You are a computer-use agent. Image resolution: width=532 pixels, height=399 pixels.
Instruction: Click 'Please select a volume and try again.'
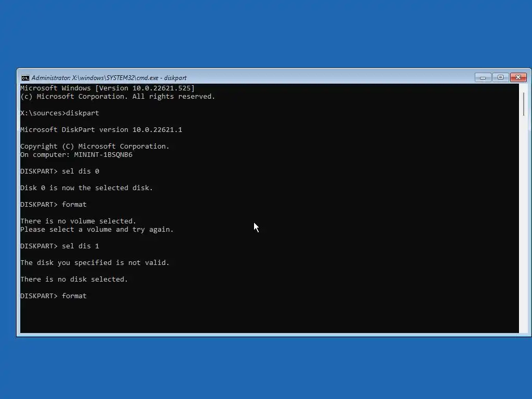[97, 230]
